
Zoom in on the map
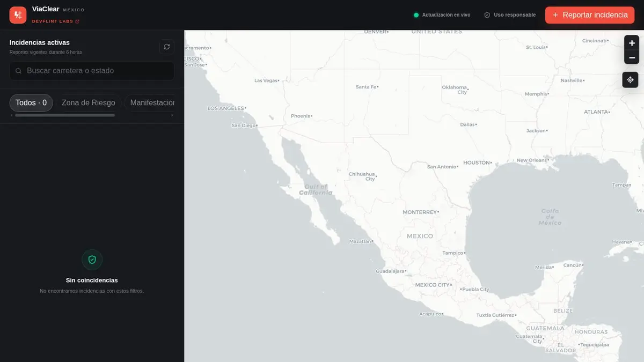pyautogui.click(x=632, y=43)
